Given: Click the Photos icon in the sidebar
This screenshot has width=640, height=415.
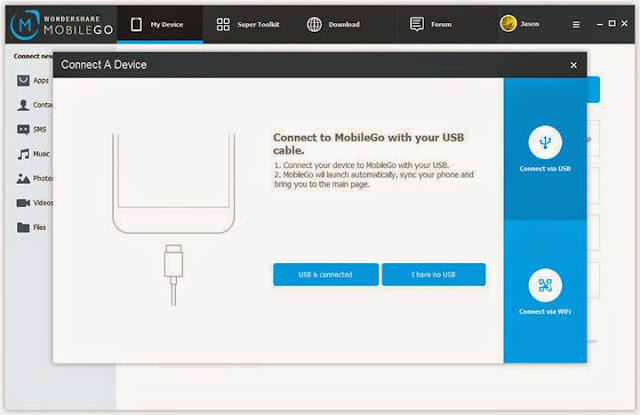Looking at the screenshot, I should tap(23, 178).
